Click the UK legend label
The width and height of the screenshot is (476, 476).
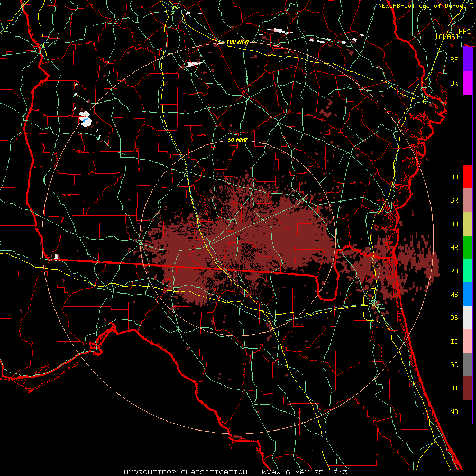pos(454,83)
